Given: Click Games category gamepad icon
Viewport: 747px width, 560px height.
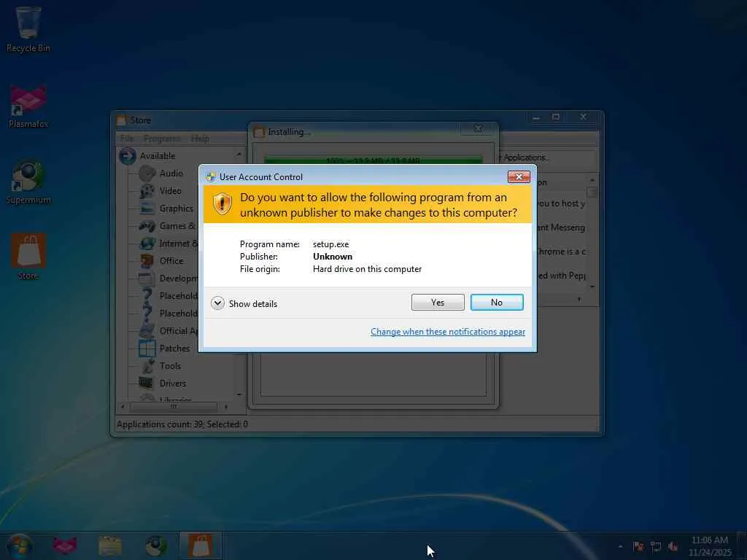Looking at the screenshot, I should 147,226.
